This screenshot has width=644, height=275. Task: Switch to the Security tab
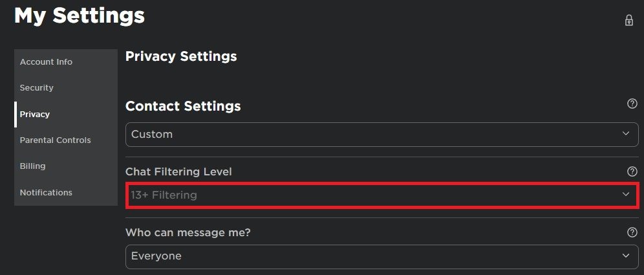pyautogui.click(x=37, y=88)
